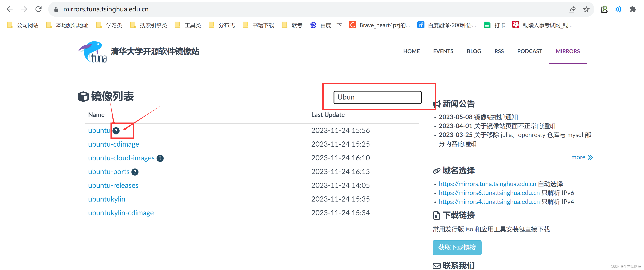Click the more news link
Viewport: 644px width, 270px height.
[582, 157]
